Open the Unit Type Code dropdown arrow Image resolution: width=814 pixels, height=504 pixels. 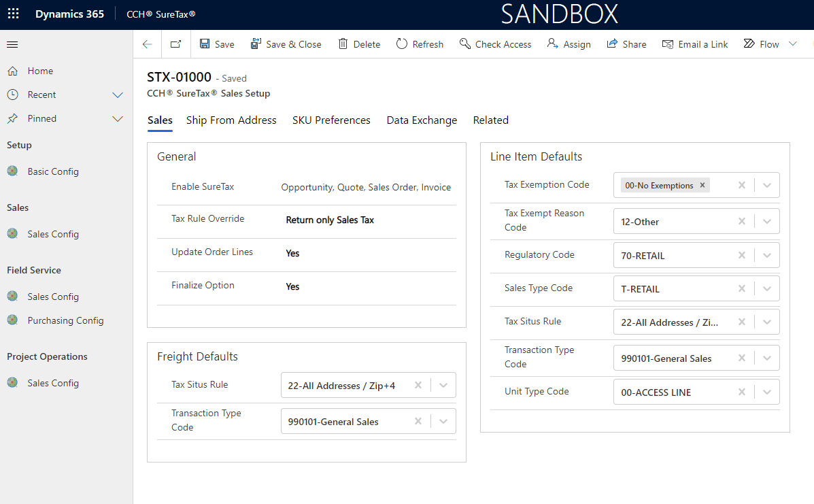[x=767, y=392]
